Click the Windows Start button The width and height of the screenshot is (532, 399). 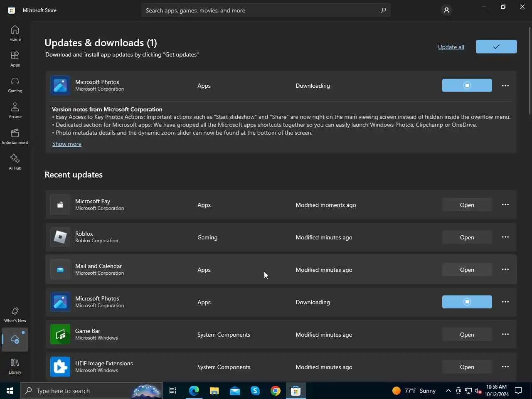click(10, 391)
